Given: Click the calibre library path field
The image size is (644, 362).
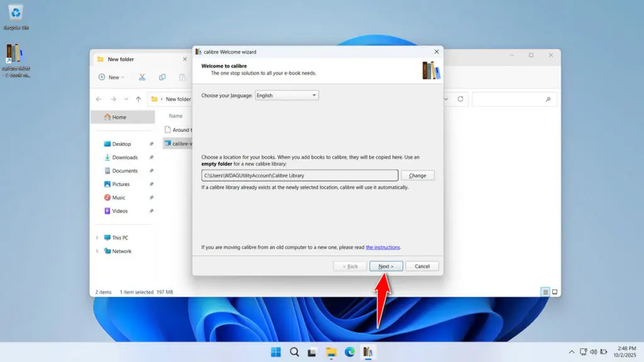Looking at the screenshot, I should [x=299, y=175].
